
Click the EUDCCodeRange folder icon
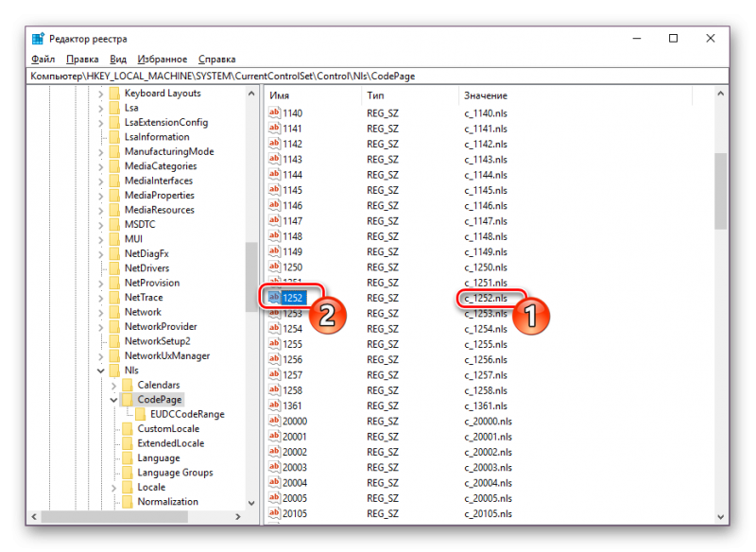pos(140,414)
